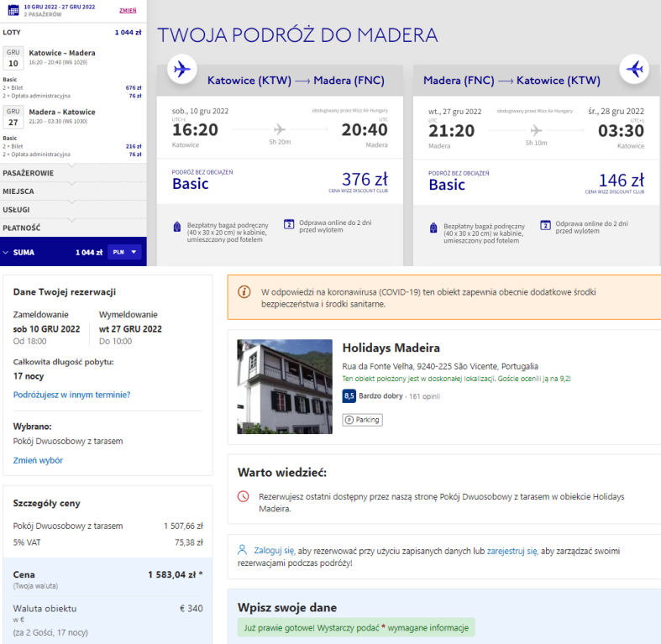Click the calendar icon next to travel dates
Viewport: 661px width, 644px height.
pos(13,10)
